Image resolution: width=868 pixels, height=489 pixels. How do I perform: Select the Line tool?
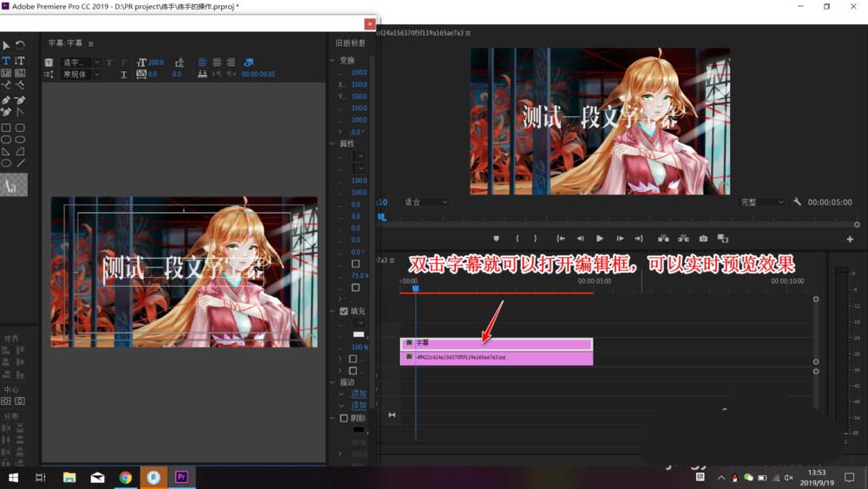coord(20,162)
